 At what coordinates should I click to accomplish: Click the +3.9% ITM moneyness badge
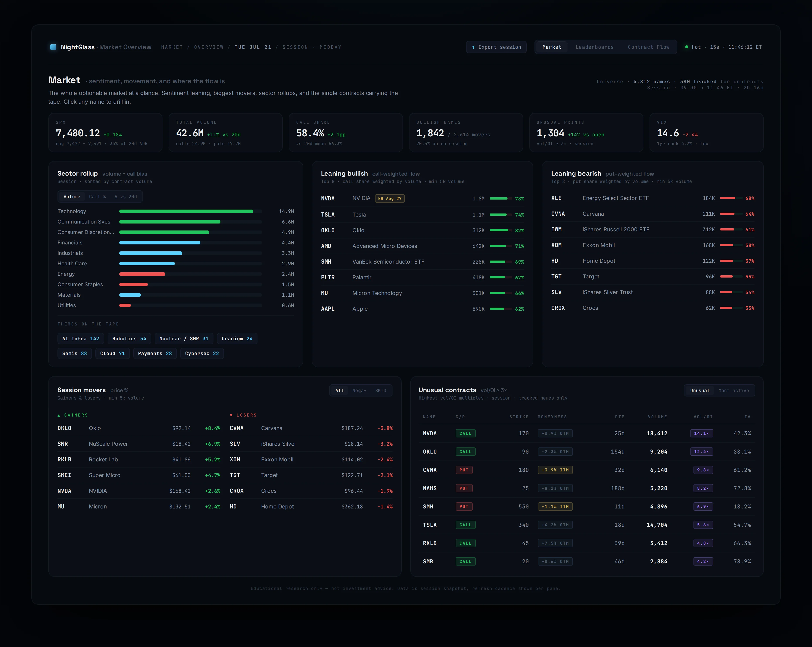pyautogui.click(x=555, y=470)
